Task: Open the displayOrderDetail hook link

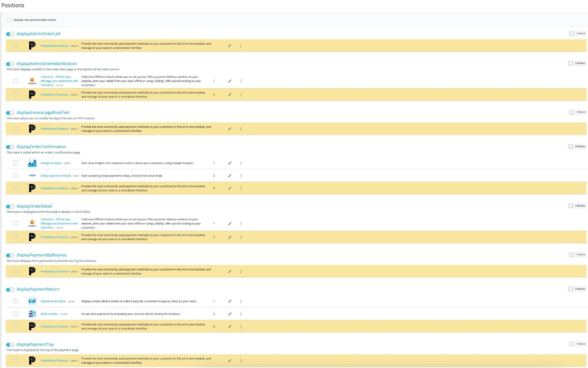Action: click(34, 206)
